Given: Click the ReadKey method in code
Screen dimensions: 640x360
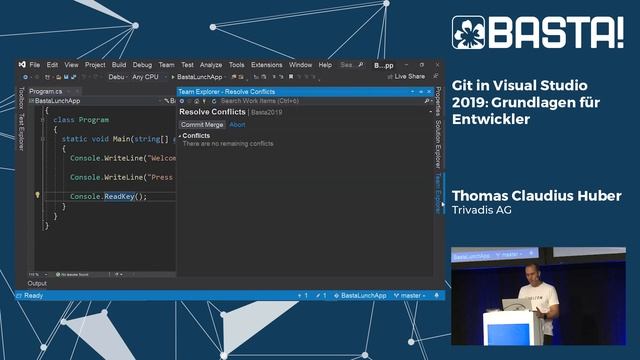Looking at the screenshot, I should tap(119, 196).
